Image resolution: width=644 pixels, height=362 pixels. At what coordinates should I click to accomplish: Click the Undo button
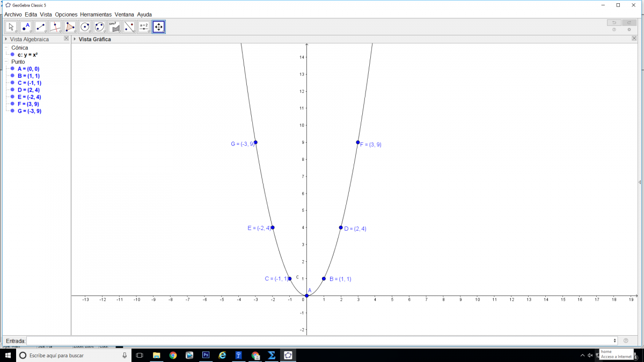tap(614, 23)
